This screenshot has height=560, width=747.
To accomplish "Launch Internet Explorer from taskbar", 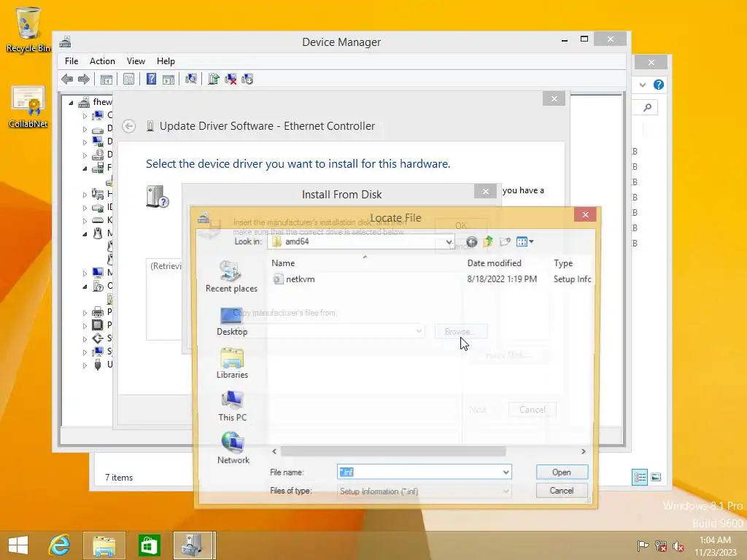I will [60, 545].
